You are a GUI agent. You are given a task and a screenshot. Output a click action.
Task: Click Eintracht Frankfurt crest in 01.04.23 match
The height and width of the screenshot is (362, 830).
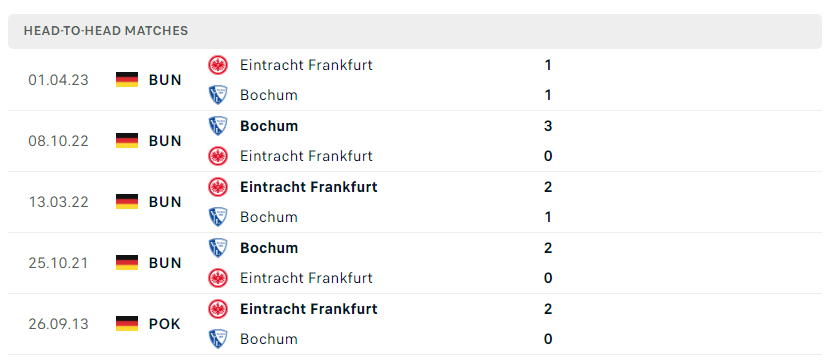218,65
